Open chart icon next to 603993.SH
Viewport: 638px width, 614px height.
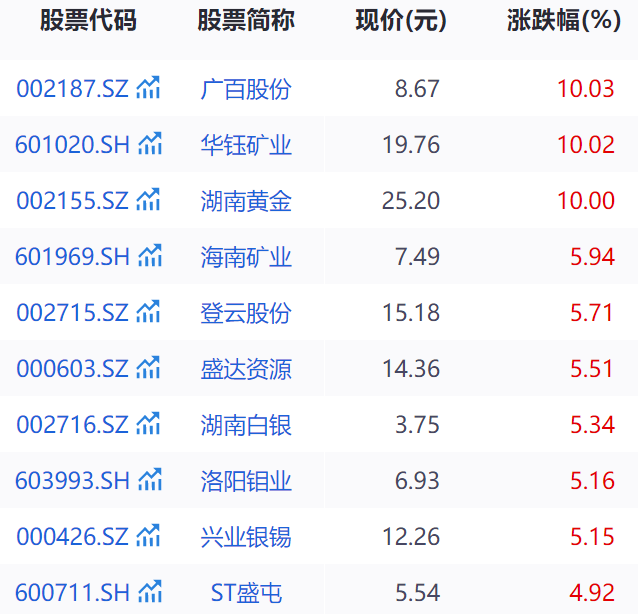[150, 479]
